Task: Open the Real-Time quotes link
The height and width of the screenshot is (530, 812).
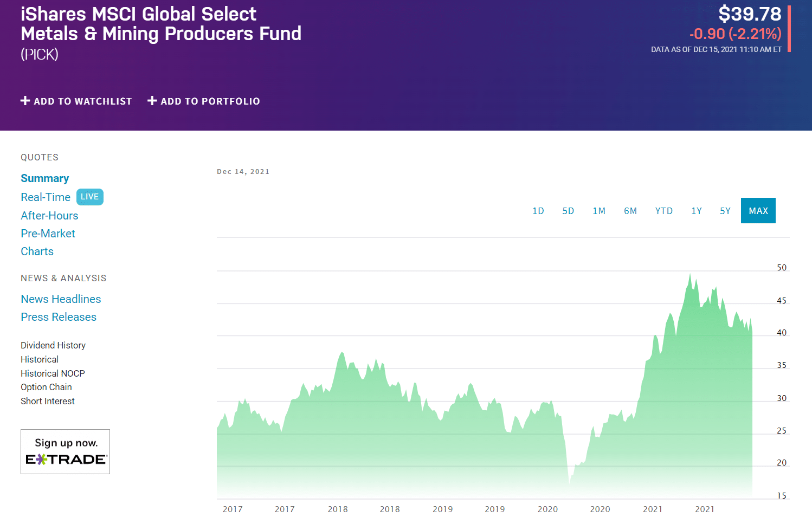Action: coord(46,197)
